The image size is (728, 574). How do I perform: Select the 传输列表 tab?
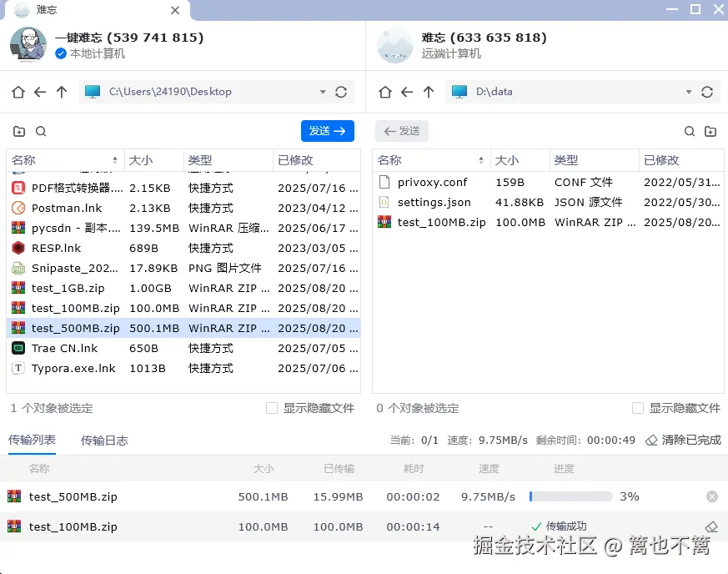point(32,441)
